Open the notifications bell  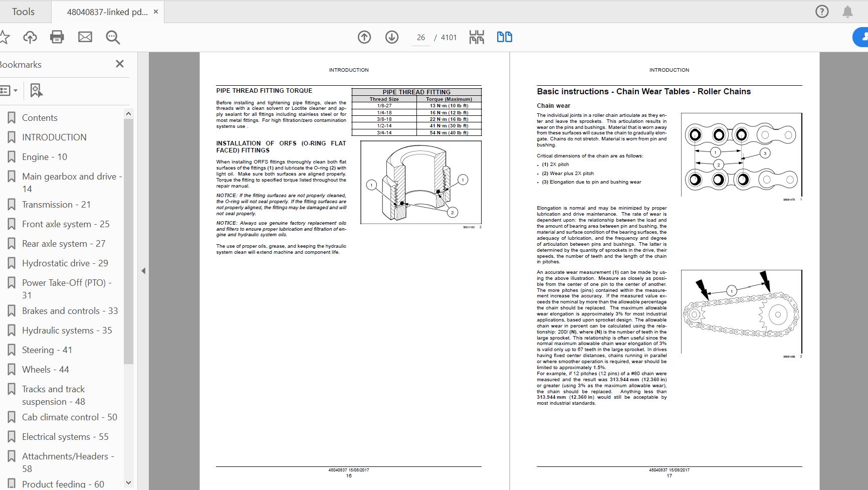847,12
